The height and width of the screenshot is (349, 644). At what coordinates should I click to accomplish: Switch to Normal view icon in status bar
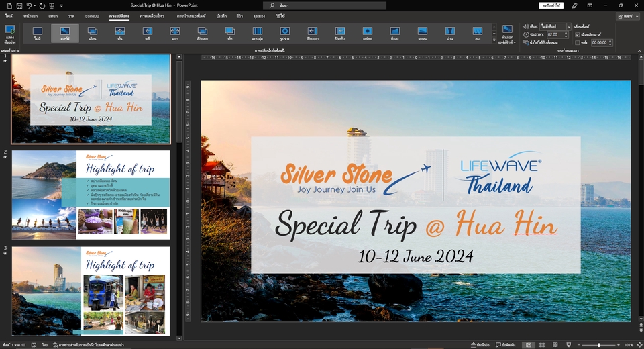tap(529, 345)
